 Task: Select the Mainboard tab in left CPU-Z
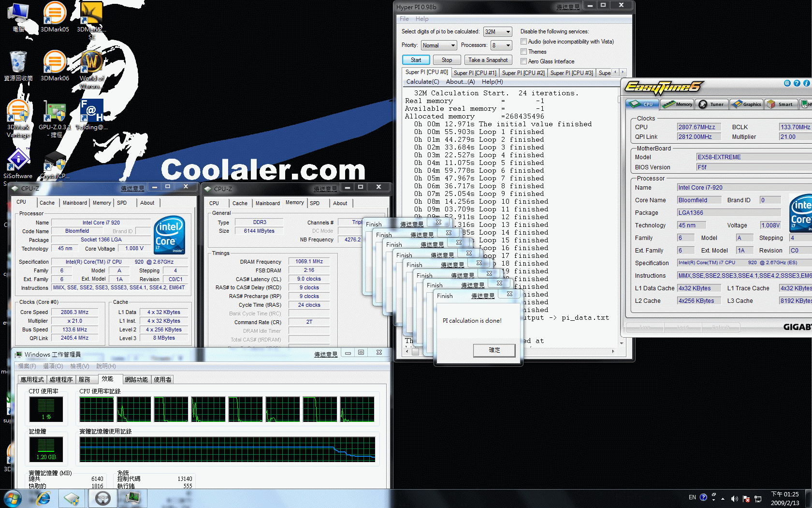point(75,203)
